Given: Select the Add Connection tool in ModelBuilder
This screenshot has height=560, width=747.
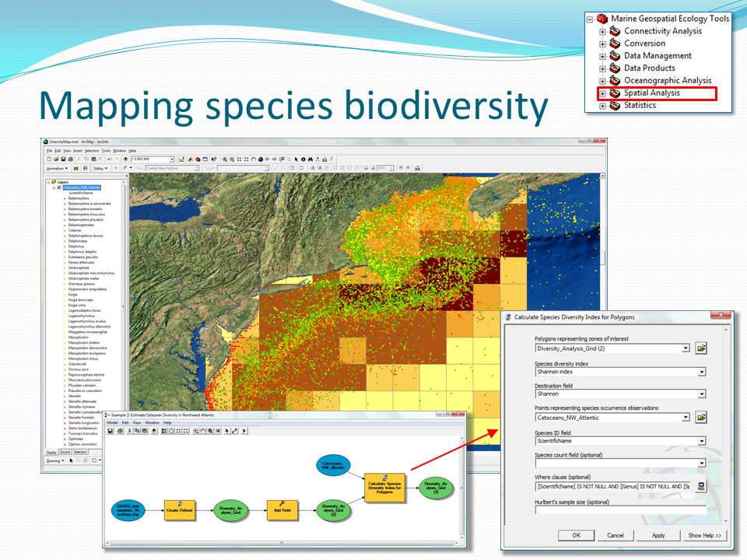Looking at the screenshot, I should coord(234,431).
